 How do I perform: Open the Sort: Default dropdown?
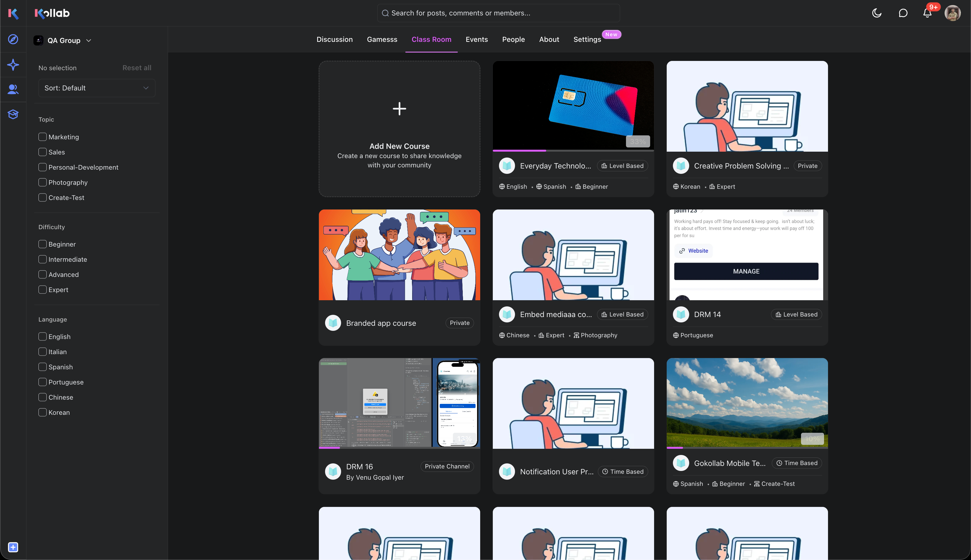(97, 88)
